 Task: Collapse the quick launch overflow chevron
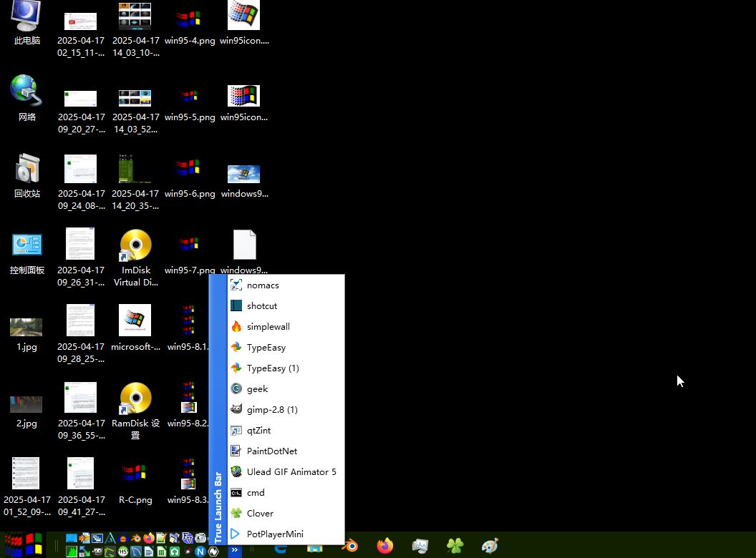pyautogui.click(x=234, y=550)
